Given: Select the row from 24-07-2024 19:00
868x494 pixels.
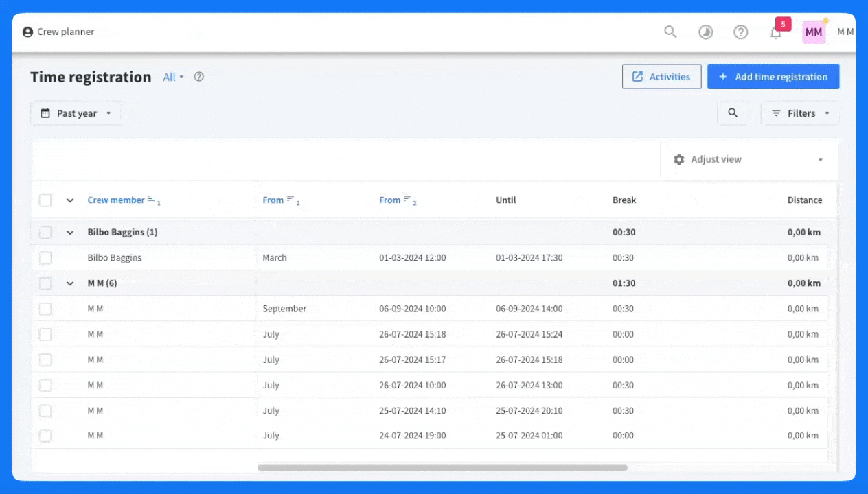Looking at the screenshot, I should (45, 436).
